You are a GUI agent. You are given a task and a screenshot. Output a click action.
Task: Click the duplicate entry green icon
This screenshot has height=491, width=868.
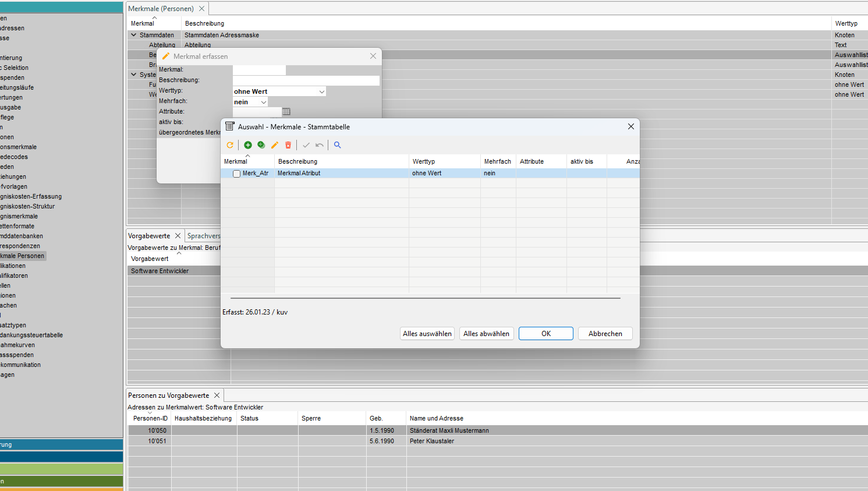point(261,145)
